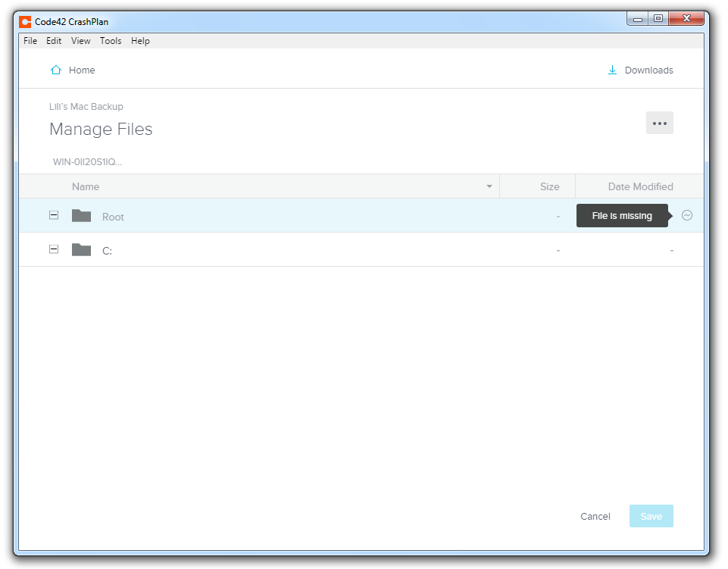Toggle the Root folder selection checkbox
This screenshot has height=569, width=728.
[54, 215]
